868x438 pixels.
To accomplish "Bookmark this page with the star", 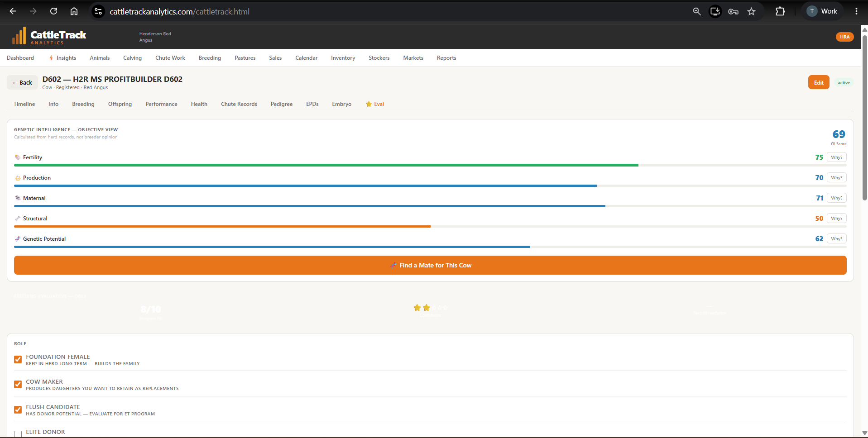I will coord(752,11).
